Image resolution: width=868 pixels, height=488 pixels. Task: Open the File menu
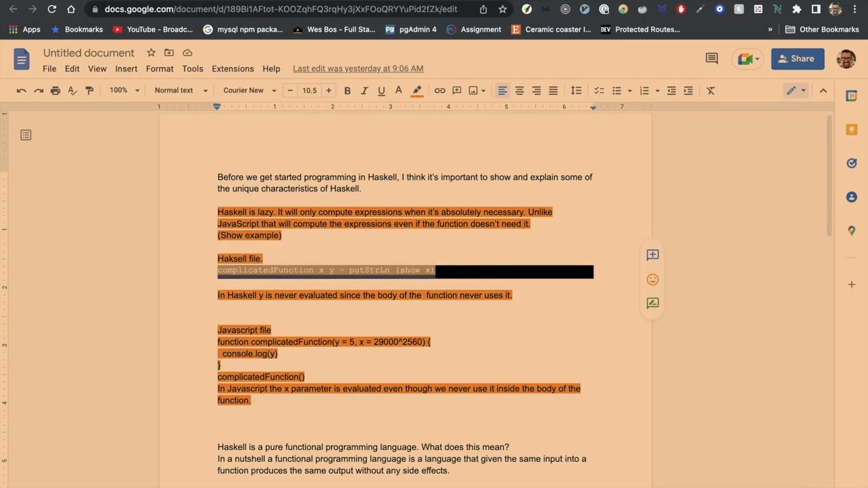pos(50,68)
